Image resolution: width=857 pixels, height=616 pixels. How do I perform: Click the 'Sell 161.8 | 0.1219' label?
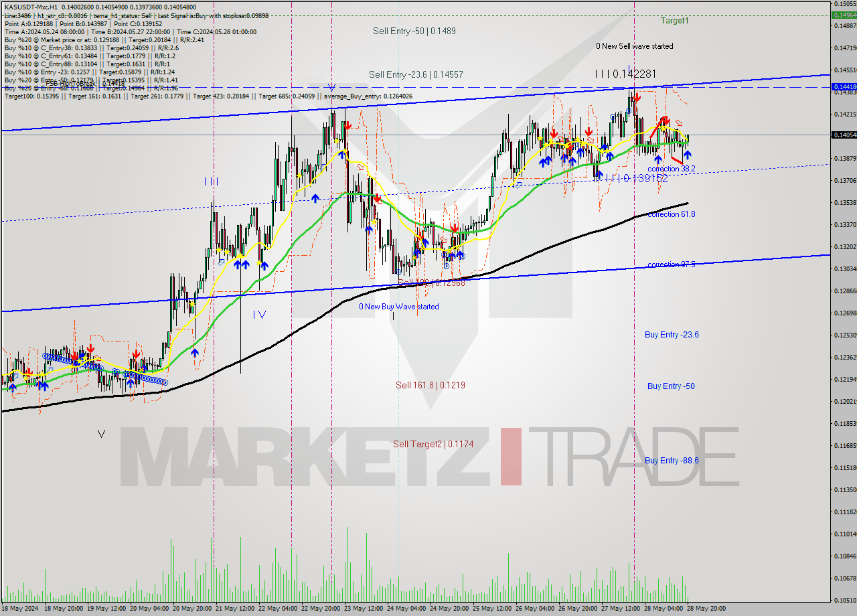pos(431,385)
